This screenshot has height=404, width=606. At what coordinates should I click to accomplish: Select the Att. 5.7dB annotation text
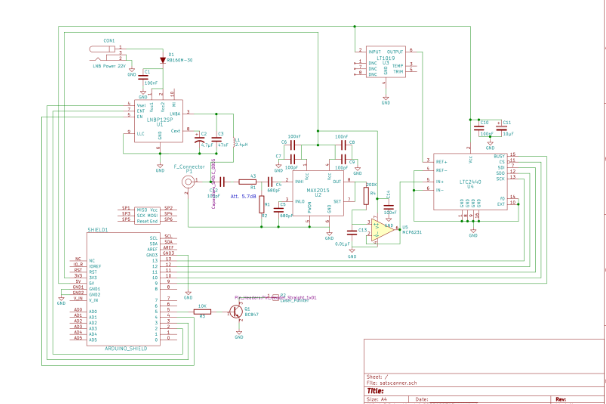pos(244,198)
